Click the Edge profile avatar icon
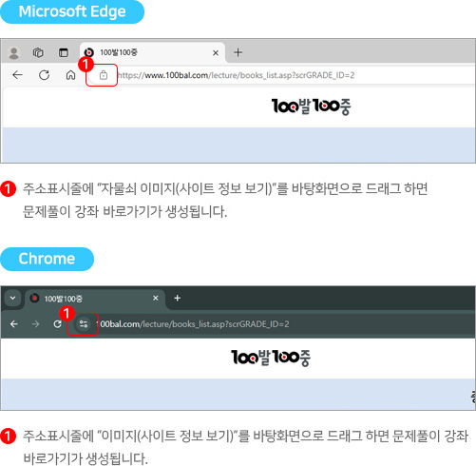Image resolution: width=476 pixels, height=466 pixels. pyautogui.click(x=14, y=52)
